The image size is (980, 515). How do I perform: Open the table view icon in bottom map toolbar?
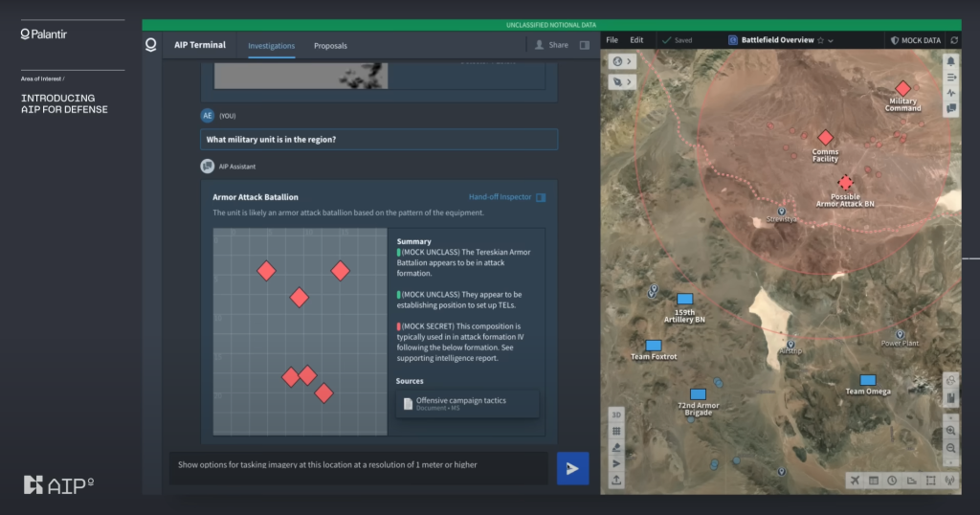click(x=874, y=480)
